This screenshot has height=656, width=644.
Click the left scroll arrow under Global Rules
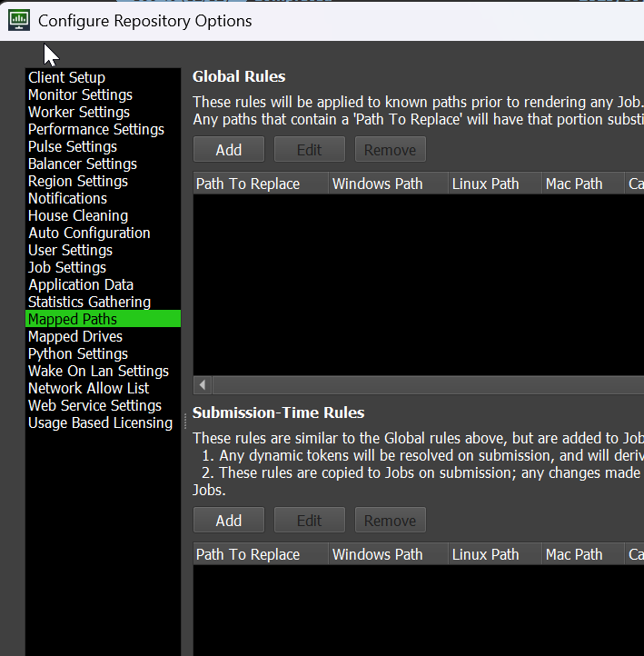point(203,385)
